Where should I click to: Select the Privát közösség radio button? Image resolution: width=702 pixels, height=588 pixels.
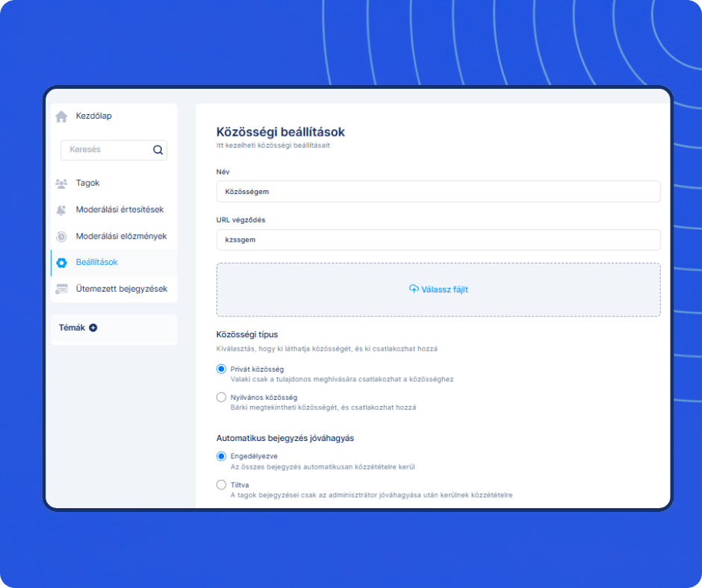pyautogui.click(x=221, y=369)
